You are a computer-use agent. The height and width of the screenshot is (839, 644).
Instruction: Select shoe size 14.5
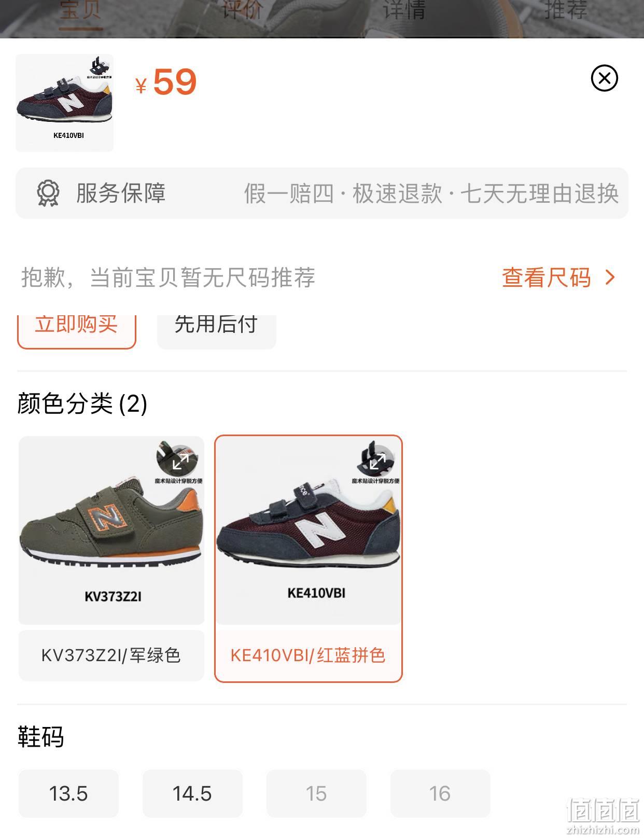point(192,793)
